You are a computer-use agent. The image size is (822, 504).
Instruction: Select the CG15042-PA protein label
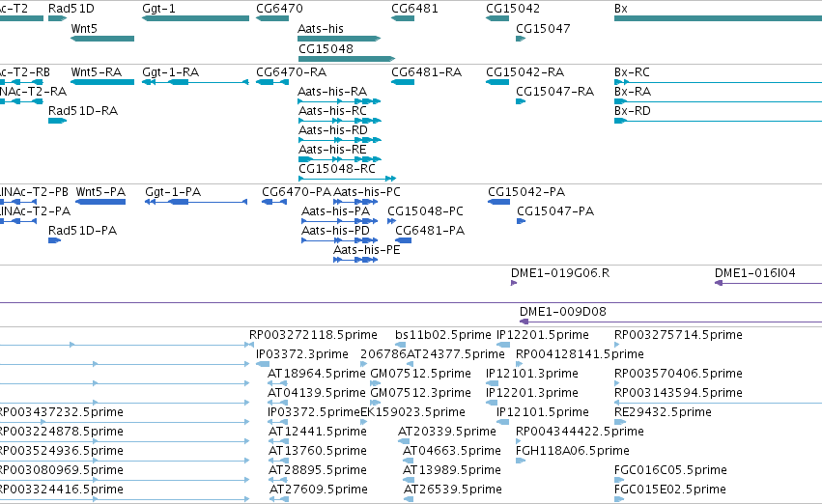[x=526, y=192]
